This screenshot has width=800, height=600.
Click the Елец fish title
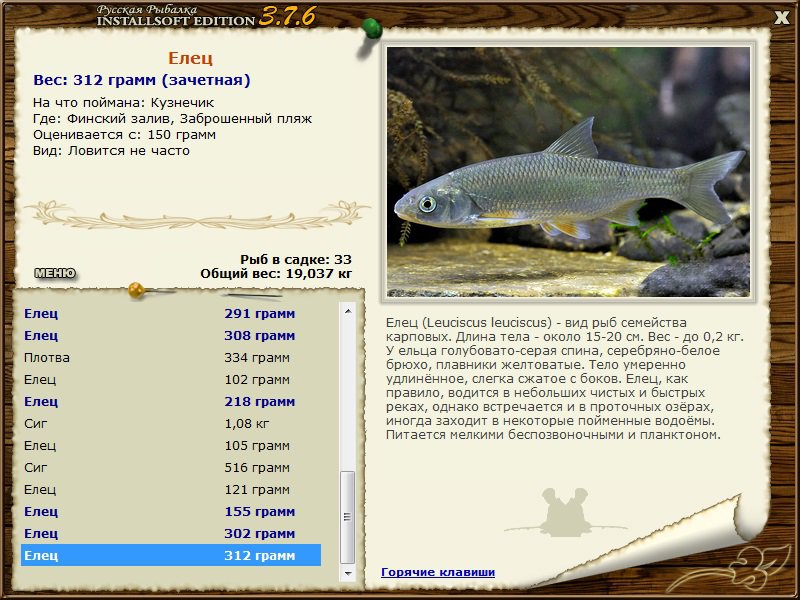pos(190,58)
